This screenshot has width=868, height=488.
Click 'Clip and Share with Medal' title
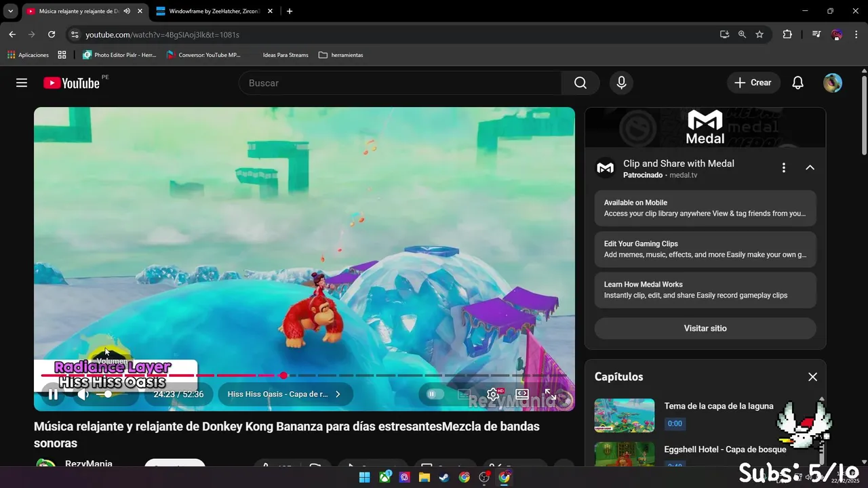pyautogui.click(x=679, y=163)
